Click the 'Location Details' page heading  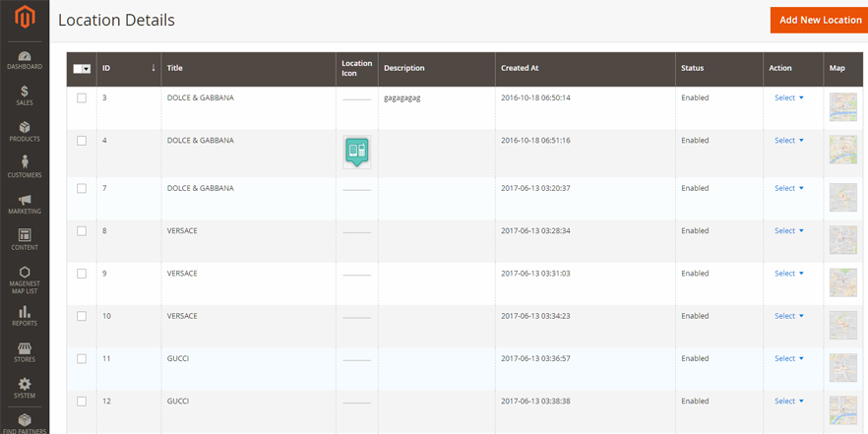pos(116,21)
